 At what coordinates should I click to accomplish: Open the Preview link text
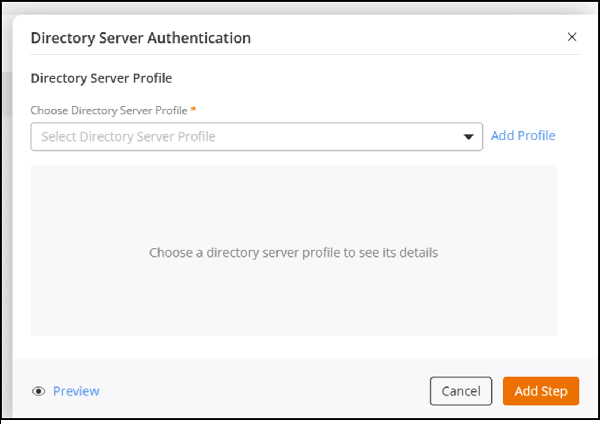pos(76,391)
